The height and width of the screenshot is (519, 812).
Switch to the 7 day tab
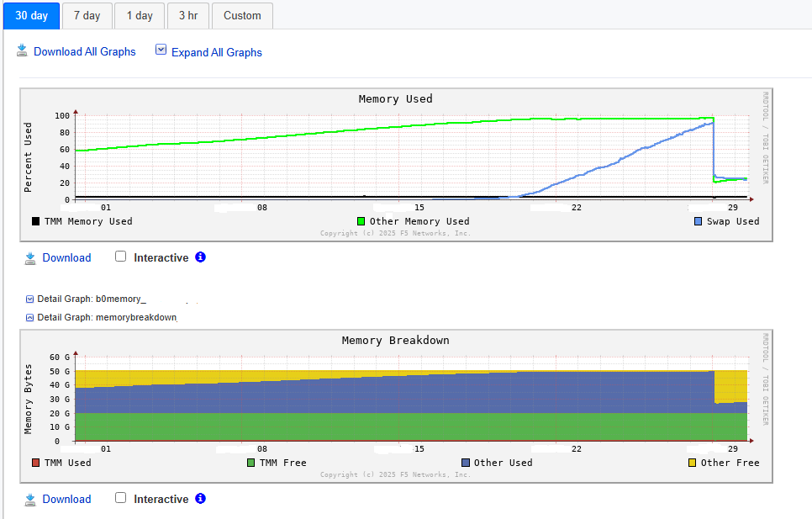click(87, 15)
